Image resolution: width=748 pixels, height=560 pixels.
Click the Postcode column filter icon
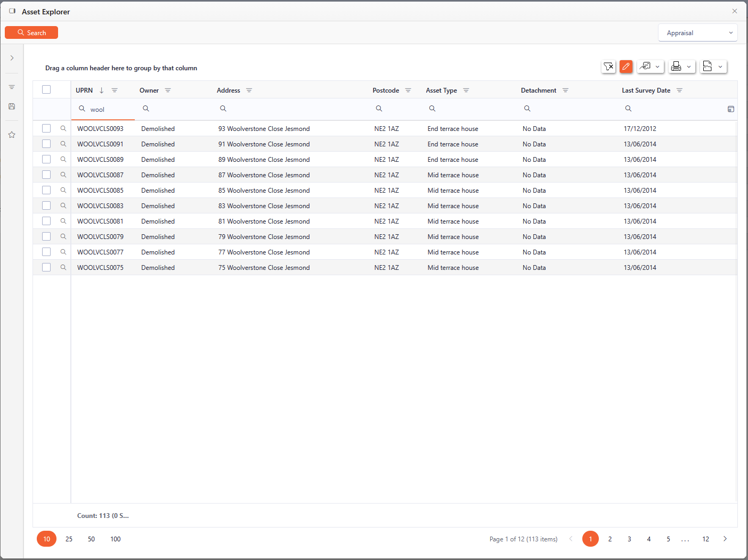click(408, 90)
